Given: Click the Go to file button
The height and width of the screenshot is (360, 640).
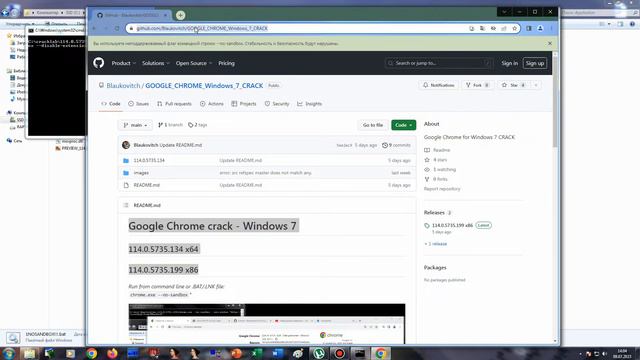Looking at the screenshot, I should [x=373, y=125].
